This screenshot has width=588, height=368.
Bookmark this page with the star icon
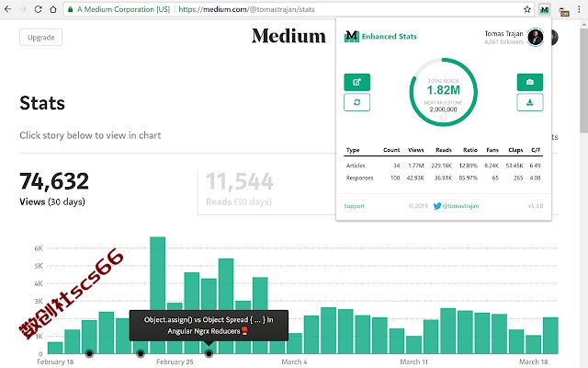coord(526,9)
